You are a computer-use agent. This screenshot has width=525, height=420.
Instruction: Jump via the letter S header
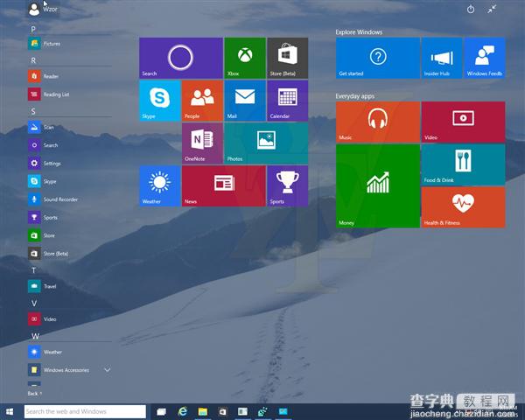[x=33, y=111]
